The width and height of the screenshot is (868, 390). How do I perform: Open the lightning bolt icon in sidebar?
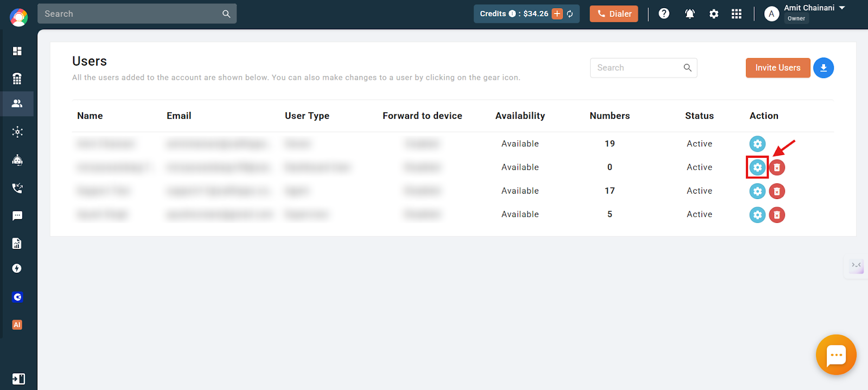17,268
